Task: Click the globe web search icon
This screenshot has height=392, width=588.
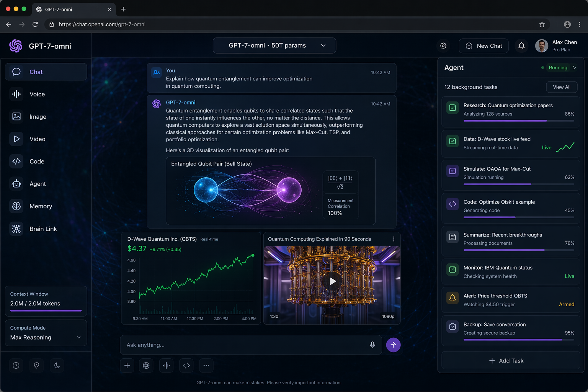Action: (x=146, y=366)
